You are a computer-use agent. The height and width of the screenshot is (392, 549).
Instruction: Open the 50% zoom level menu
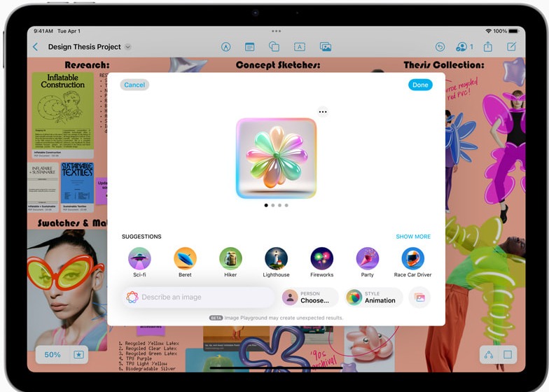(x=53, y=354)
